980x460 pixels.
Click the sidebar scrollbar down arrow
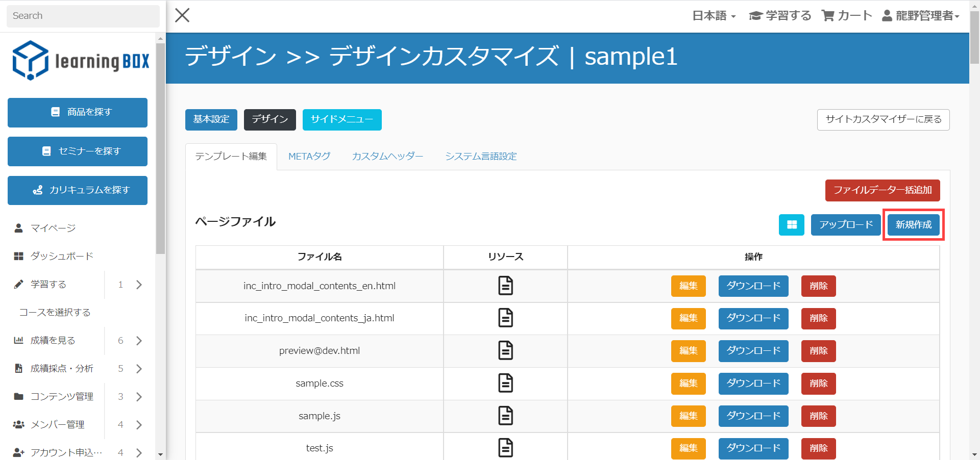(160, 454)
